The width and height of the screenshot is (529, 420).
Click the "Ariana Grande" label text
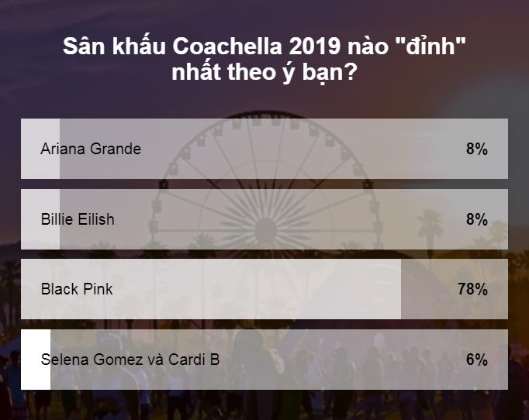pos(91,150)
